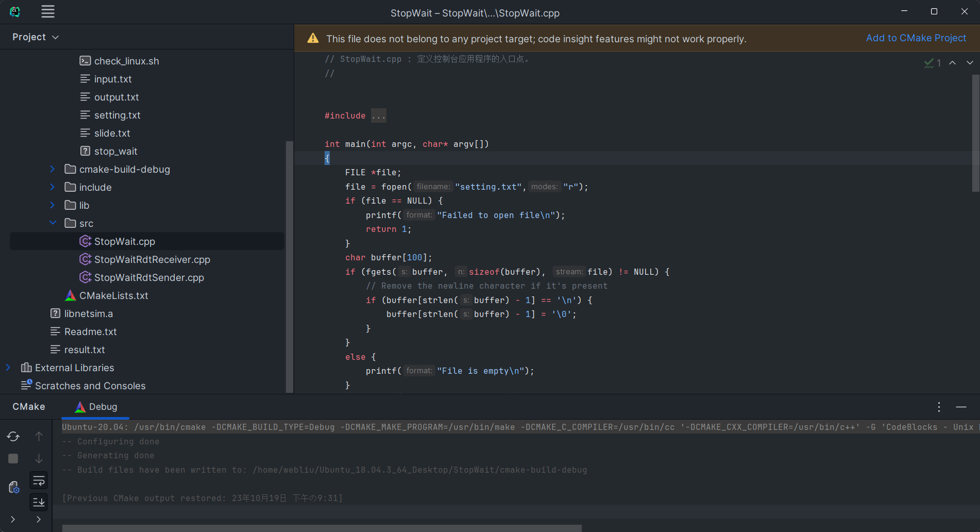Click the up arrow in CMake output toolbar
This screenshot has height=532, width=980.
click(39, 437)
